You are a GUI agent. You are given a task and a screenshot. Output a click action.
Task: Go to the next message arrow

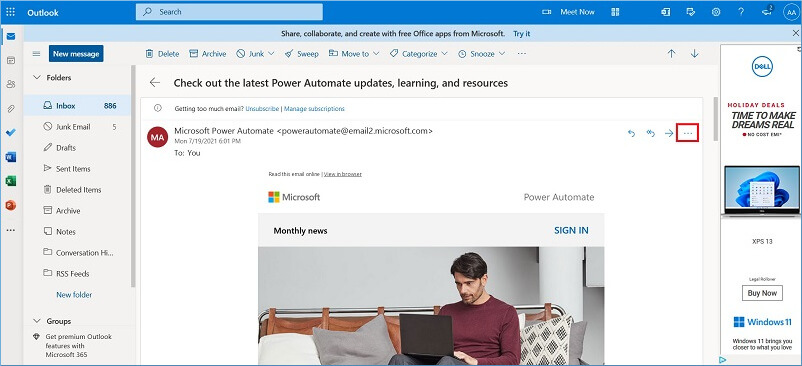click(x=695, y=54)
